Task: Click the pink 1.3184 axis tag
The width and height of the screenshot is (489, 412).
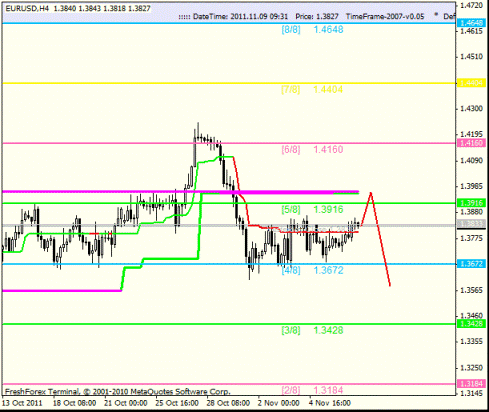Action: [x=470, y=384]
